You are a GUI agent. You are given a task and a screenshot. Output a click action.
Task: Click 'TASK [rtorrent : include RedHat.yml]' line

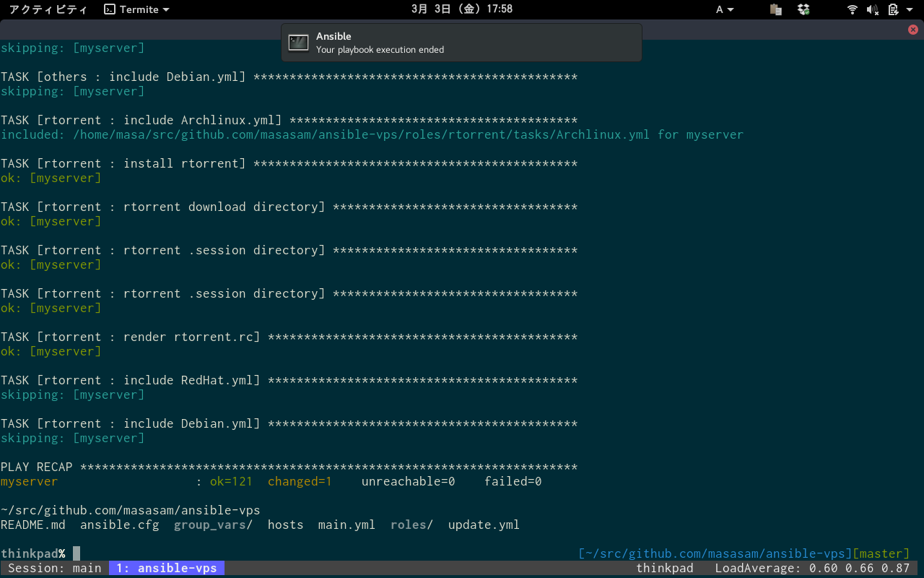coord(289,380)
